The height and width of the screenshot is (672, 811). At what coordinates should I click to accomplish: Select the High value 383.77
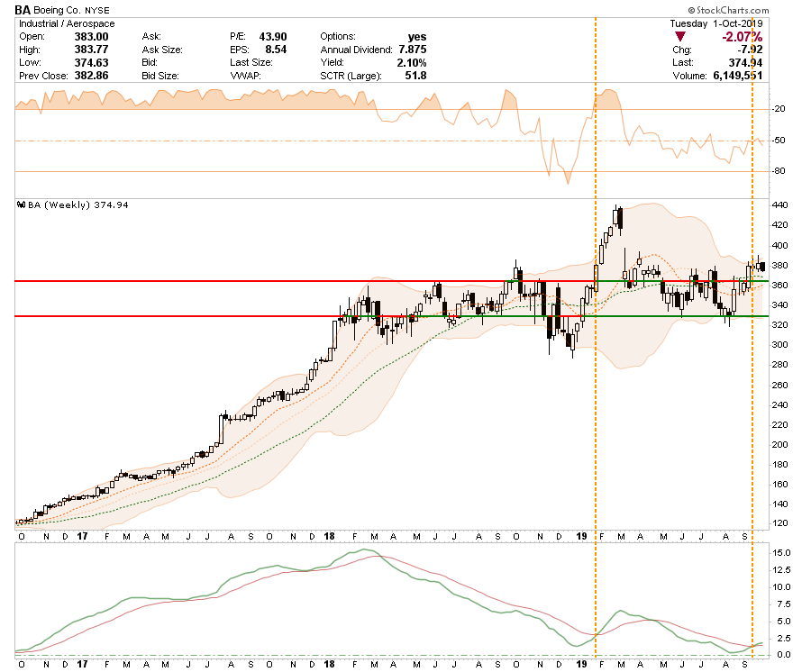[x=92, y=50]
